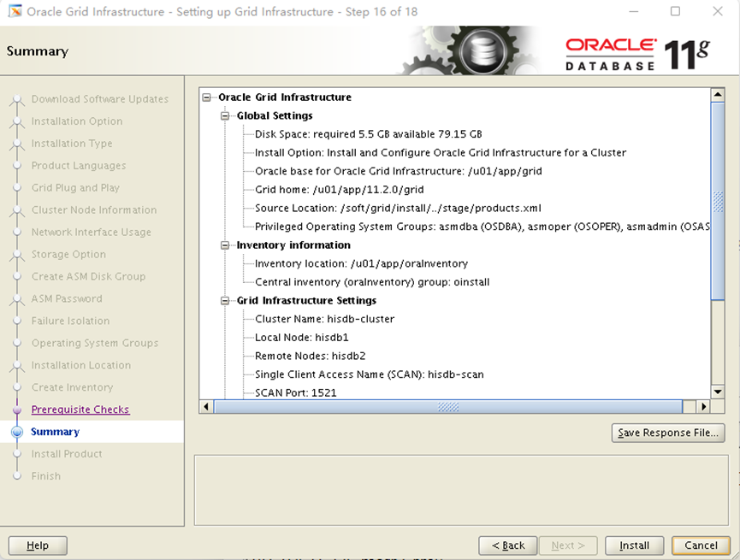The image size is (740, 560).
Task: Select the Cluster Name hisdb-cluster row
Action: click(x=324, y=319)
